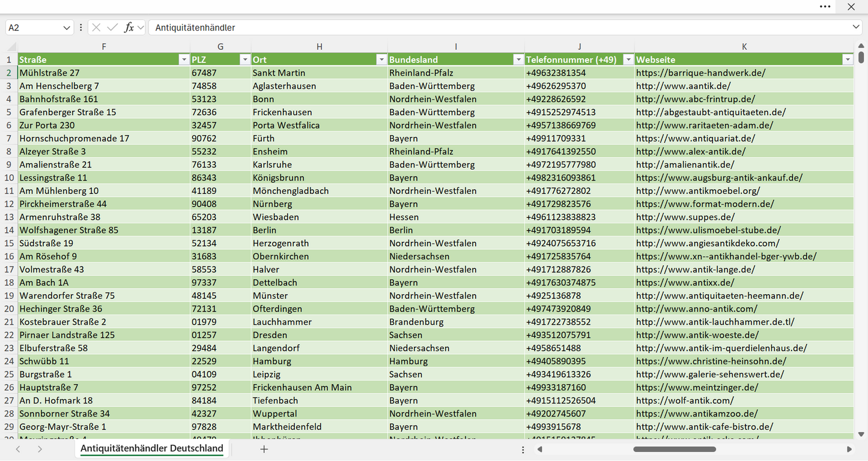Open the PLZ column filter dropdown
This screenshot has height=461, width=868.
coord(244,59)
